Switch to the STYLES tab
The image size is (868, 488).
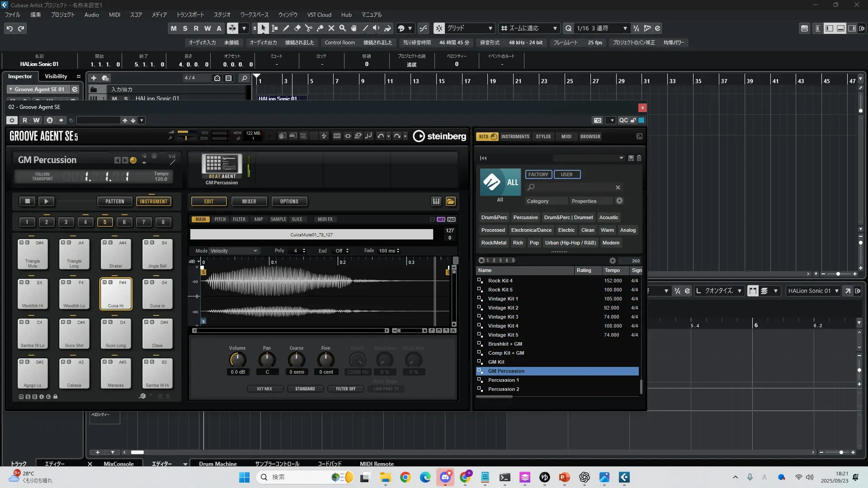click(x=543, y=136)
